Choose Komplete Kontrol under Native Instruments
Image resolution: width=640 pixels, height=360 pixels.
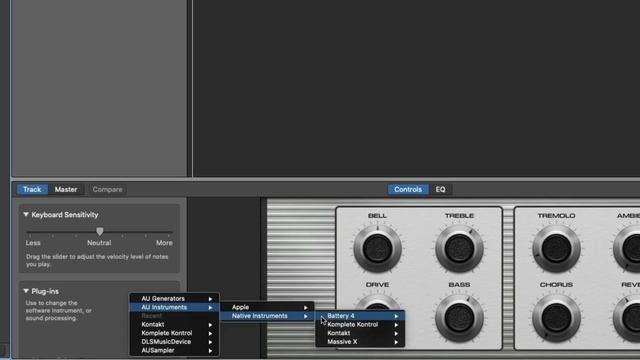click(x=360, y=324)
